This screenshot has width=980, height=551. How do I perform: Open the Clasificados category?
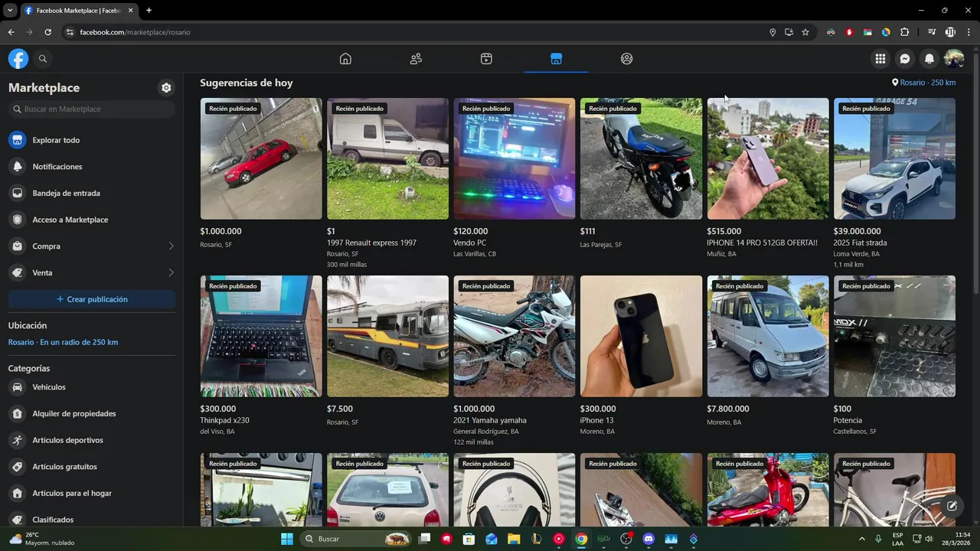point(92,520)
